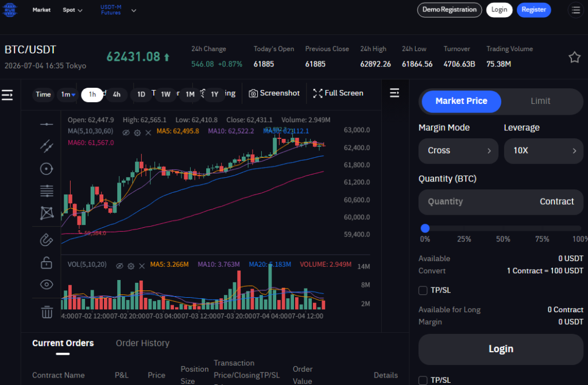Image resolution: width=588 pixels, height=385 pixels.
Task: Expand the Cross margin mode selector
Action: click(x=458, y=151)
